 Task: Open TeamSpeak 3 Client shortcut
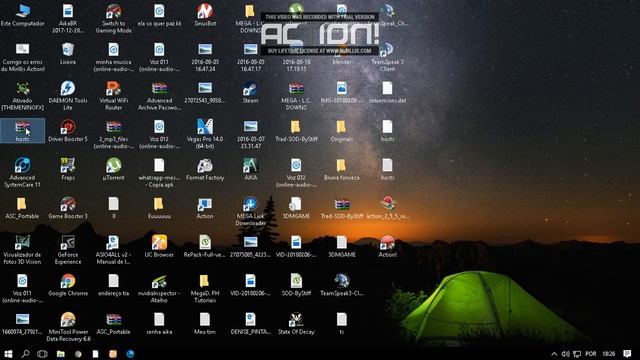(387, 57)
